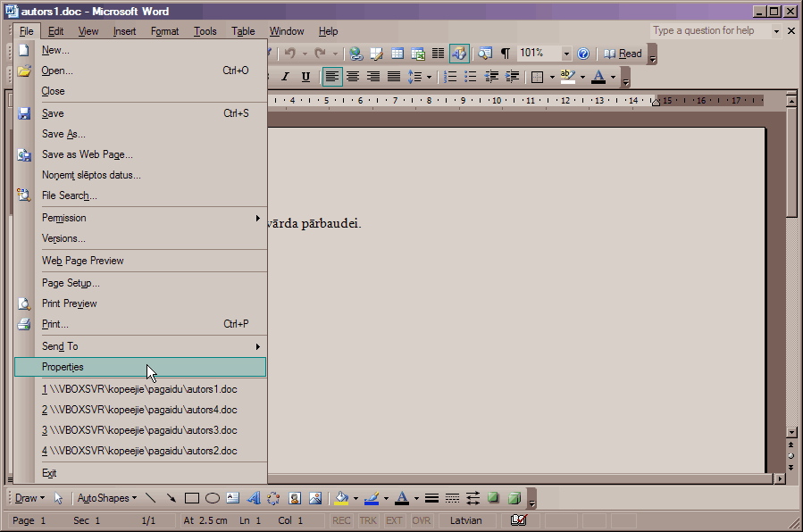Toggle italic formatting

pos(285,77)
